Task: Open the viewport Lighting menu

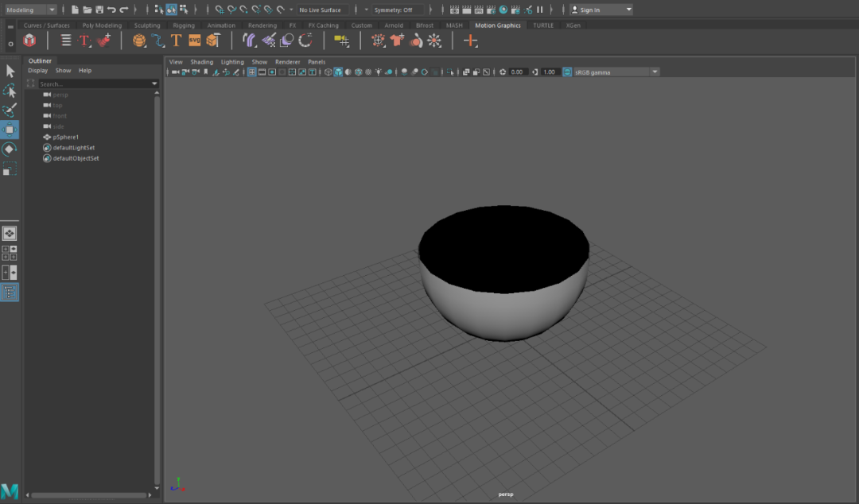Action: click(232, 62)
